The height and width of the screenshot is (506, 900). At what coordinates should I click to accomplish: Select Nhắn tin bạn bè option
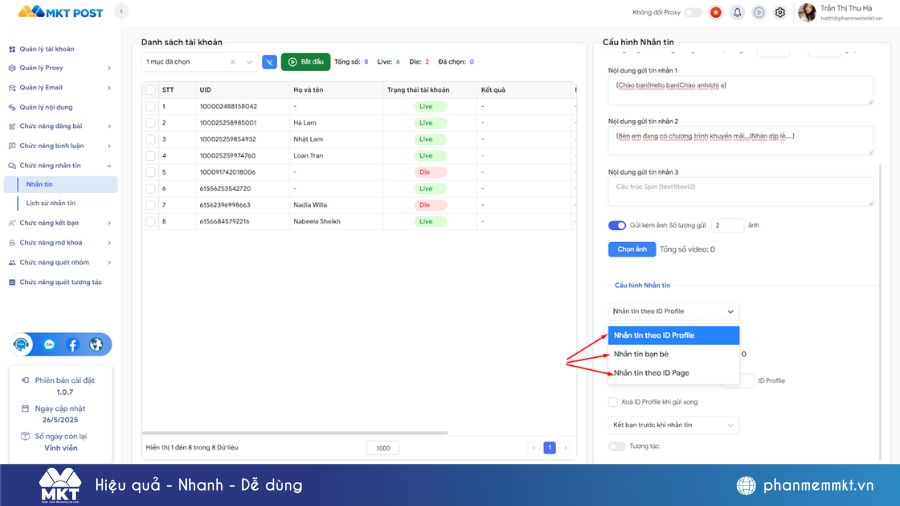[x=673, y=354]
